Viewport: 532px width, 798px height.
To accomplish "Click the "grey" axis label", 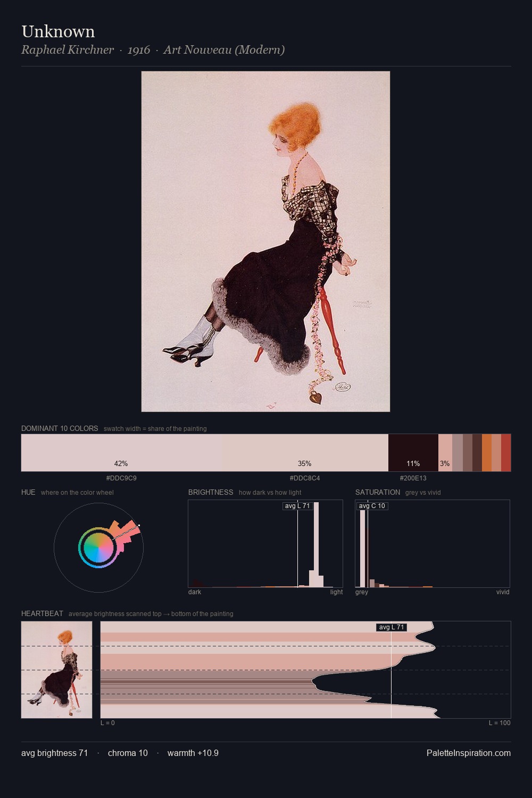I will point(362,592).
